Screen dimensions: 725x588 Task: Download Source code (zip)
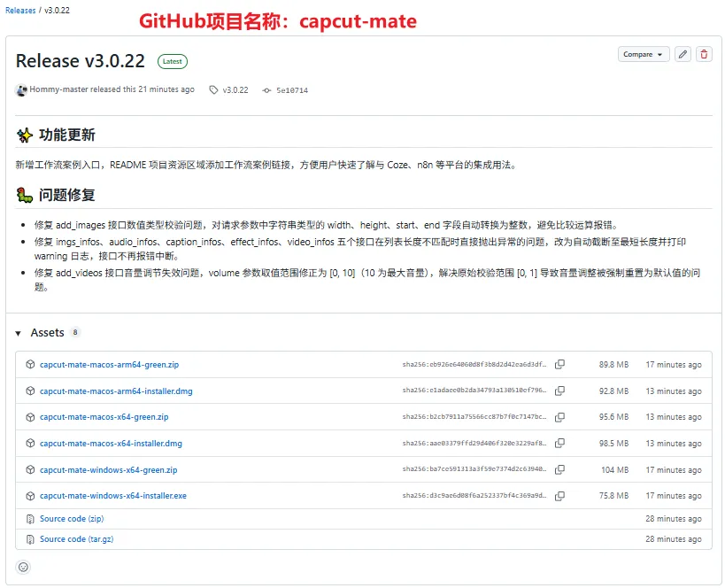[72, 519]
